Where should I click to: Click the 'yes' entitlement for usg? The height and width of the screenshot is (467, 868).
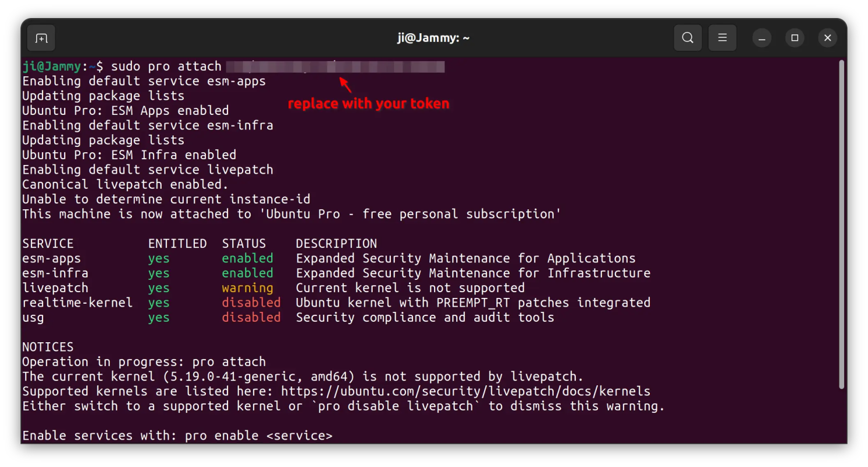point(159,318)
